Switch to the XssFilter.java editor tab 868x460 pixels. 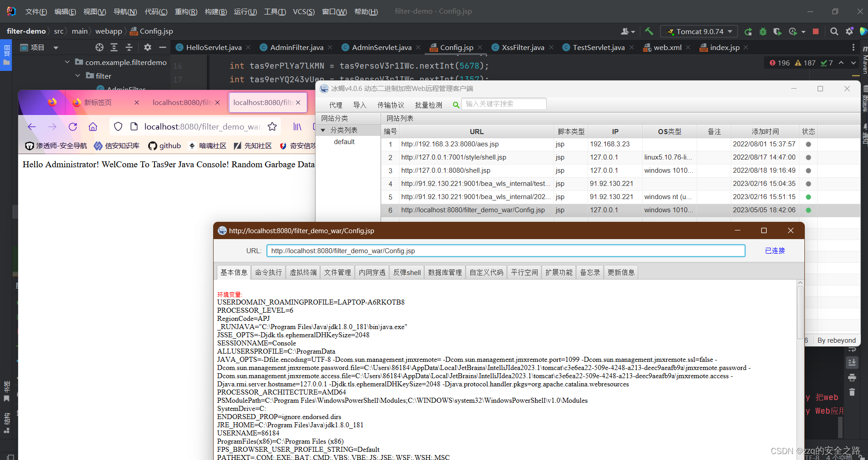pyautogui.click(x=523, y=47)
